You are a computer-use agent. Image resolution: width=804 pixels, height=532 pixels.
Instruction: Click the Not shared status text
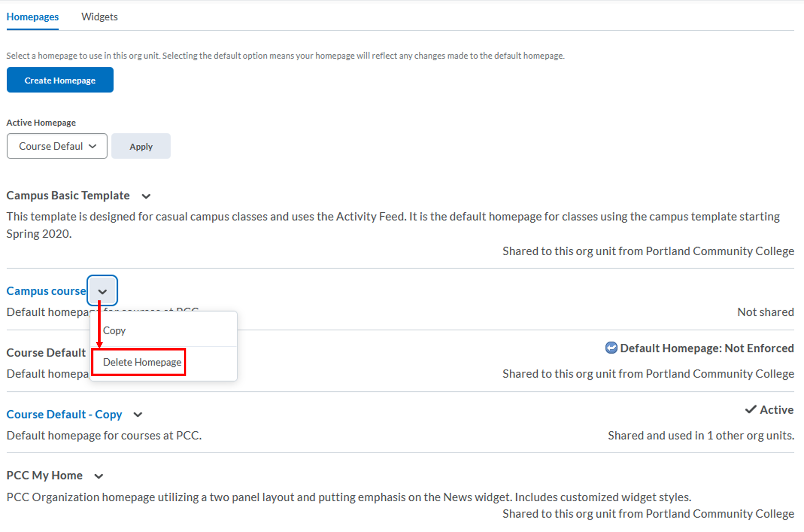coord(765,312)
